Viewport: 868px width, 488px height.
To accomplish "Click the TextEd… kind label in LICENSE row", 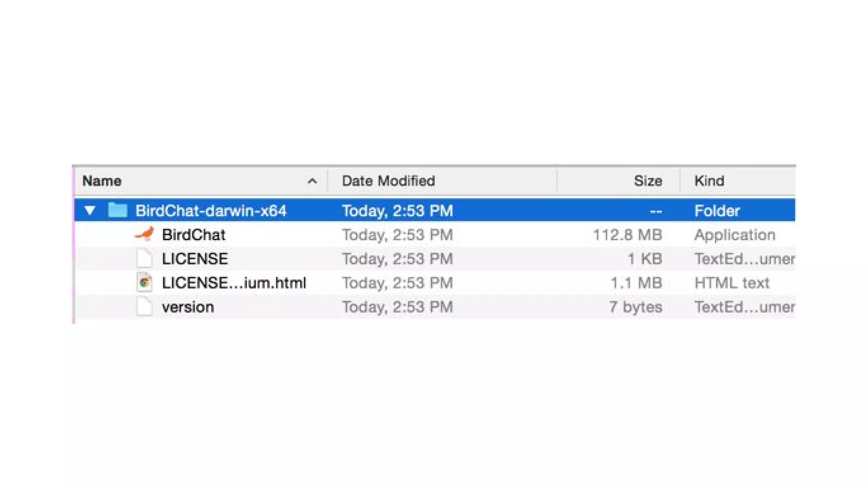I will coord(745,259).
